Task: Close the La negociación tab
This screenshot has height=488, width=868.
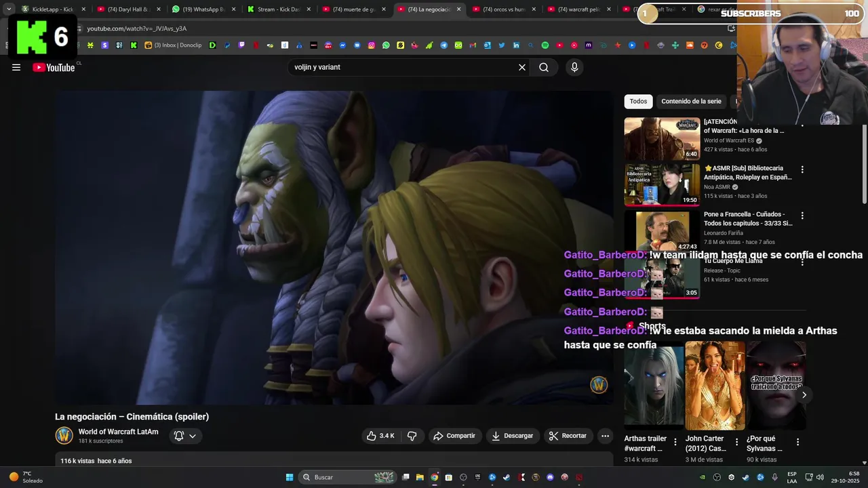Action: coord(458,9)
